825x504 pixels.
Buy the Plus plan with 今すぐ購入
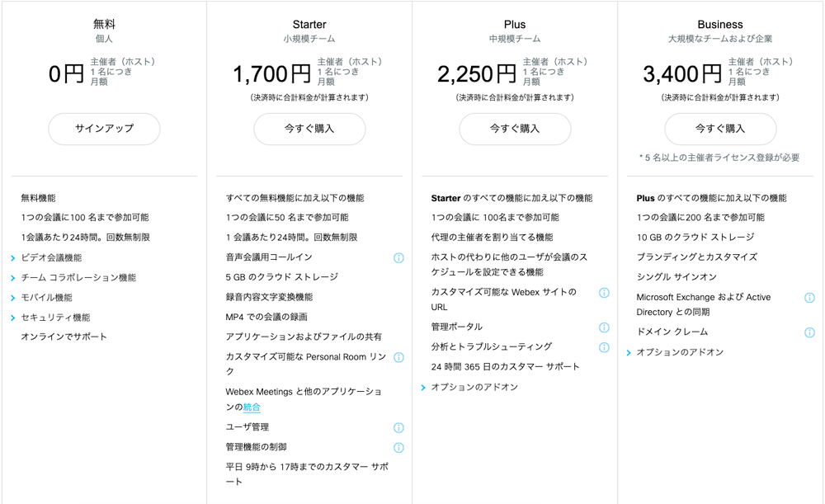click(515, 129)
